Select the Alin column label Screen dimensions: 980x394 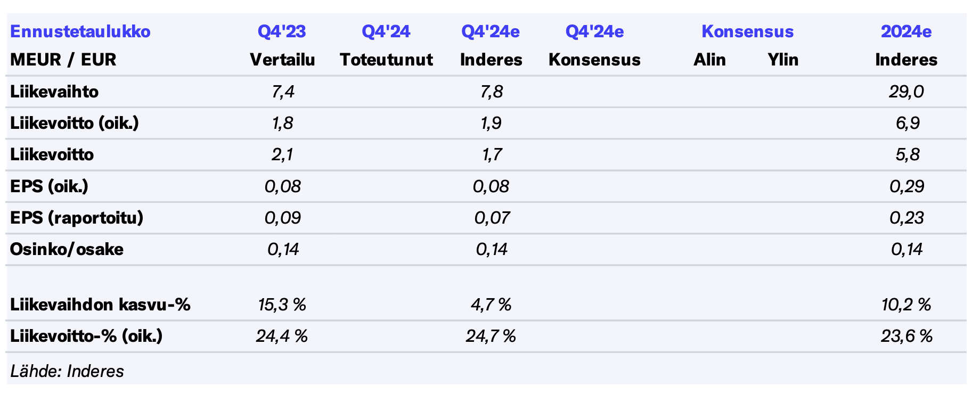click(x=709, y=60)
